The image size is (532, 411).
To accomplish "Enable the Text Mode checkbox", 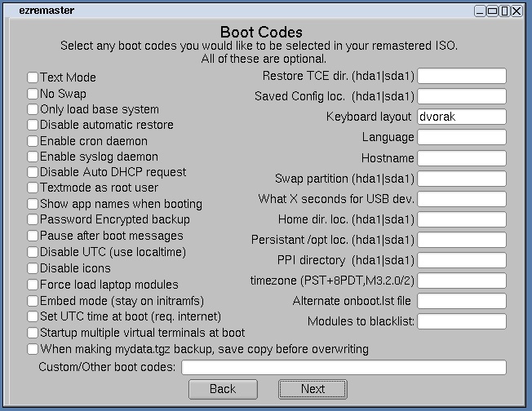I will click(33, 77).
